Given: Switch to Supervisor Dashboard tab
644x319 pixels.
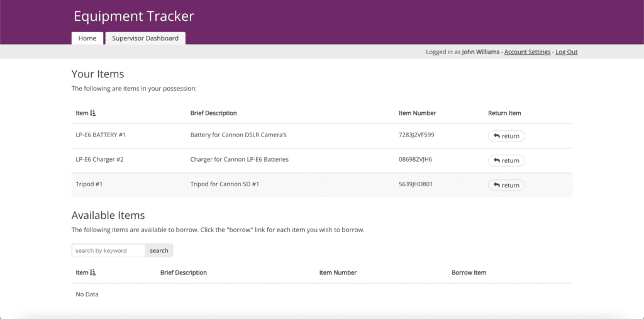Looking at the screenshot, I should [145, 38].
